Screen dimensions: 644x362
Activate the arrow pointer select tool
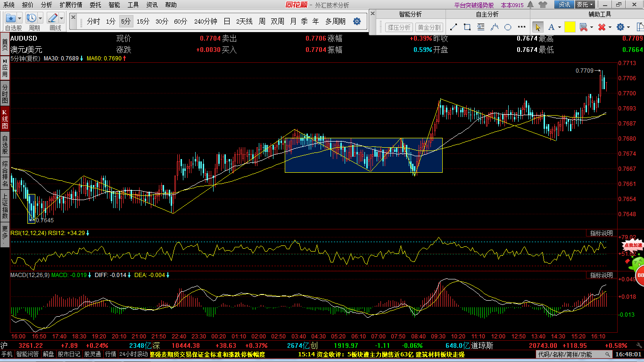pyautogui.click(x=537, y=27)
